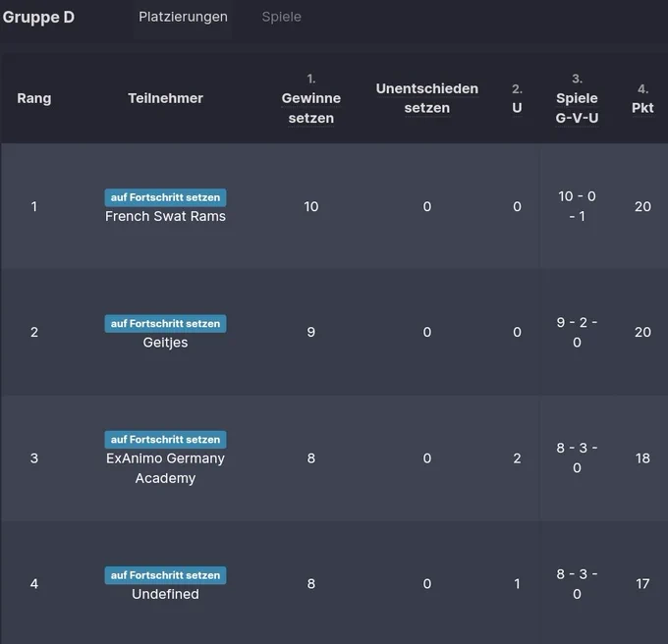668x644 pixels.
Task: Open the Platzierungen tab
Action: click(183, 17)
